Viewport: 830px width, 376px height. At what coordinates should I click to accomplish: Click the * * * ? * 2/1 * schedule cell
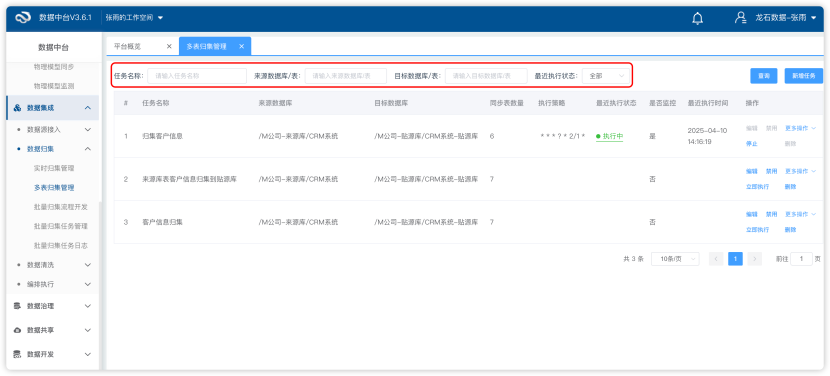pyautogui.click(x=563, y=136)
